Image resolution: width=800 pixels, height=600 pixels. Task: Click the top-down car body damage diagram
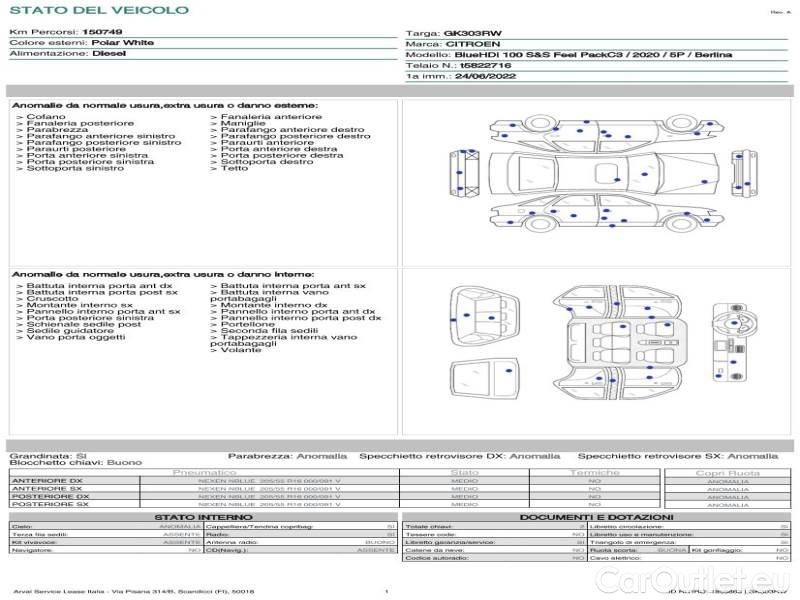pyautogui.click(x=605, y=173)
